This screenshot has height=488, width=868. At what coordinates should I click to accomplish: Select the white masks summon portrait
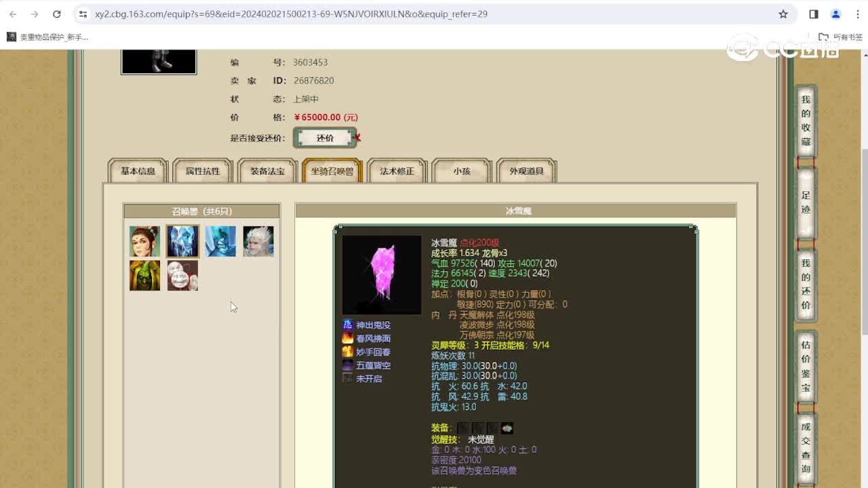[182, 275]
